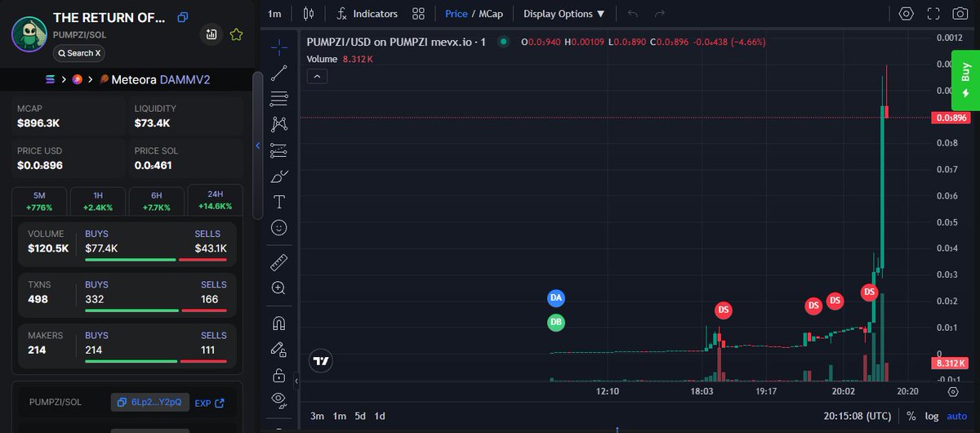980x433 pixels.
Task: Select the 1H timeframe tab
Action: pyautogui.click(x=98, y=201)
